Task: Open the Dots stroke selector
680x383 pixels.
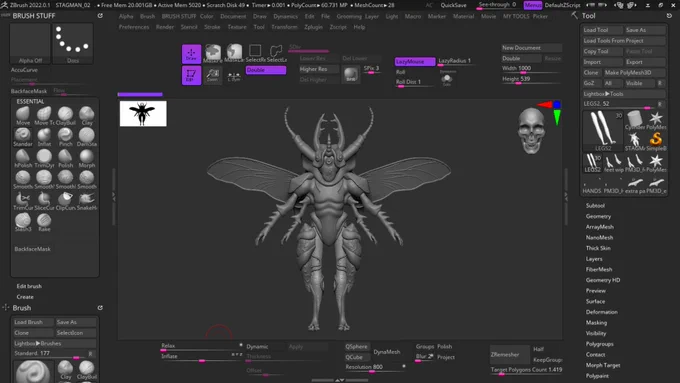Action: (73, 43)
